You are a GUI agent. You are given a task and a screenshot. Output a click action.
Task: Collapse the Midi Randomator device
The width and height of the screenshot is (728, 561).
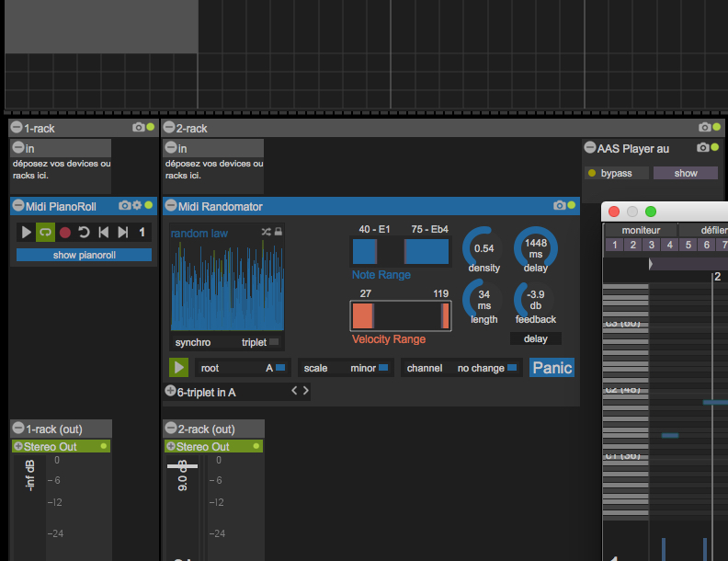click(171, 206)
